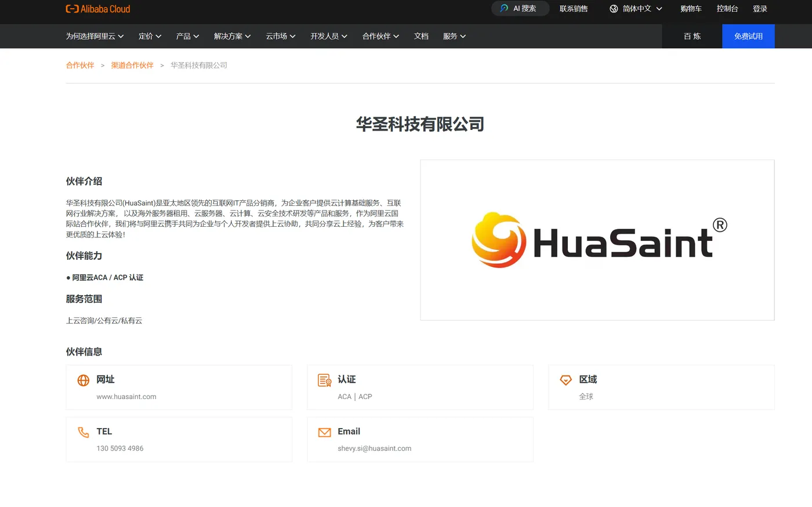Expand the 合作伙伴 nav menu
The image size is (812, 507).
coord(380,36)
